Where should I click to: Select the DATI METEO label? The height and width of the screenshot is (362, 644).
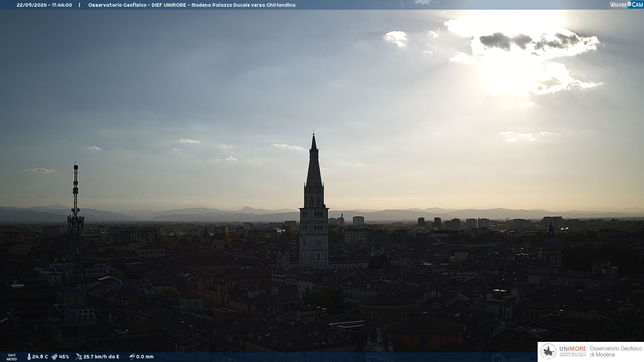(12, 357)
